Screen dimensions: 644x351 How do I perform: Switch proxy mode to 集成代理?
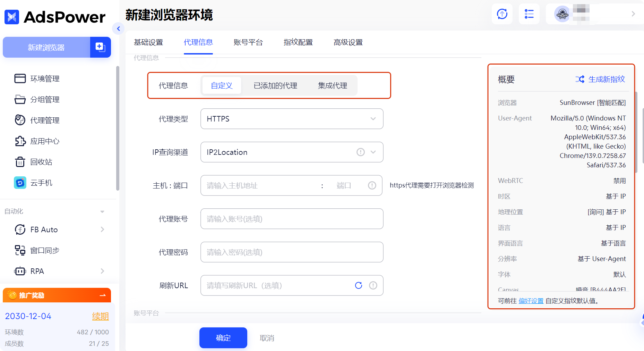(x=332, y=85)
